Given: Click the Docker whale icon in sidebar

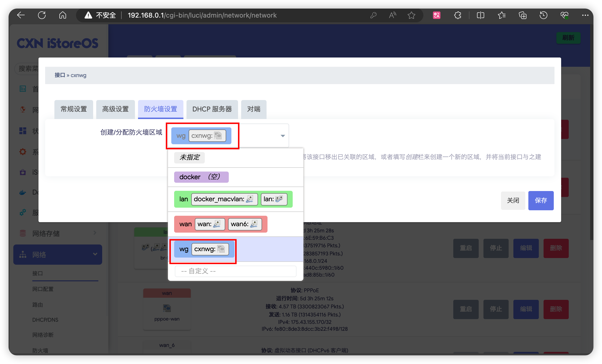Looking at the screenshot, I should click(23, 192).
